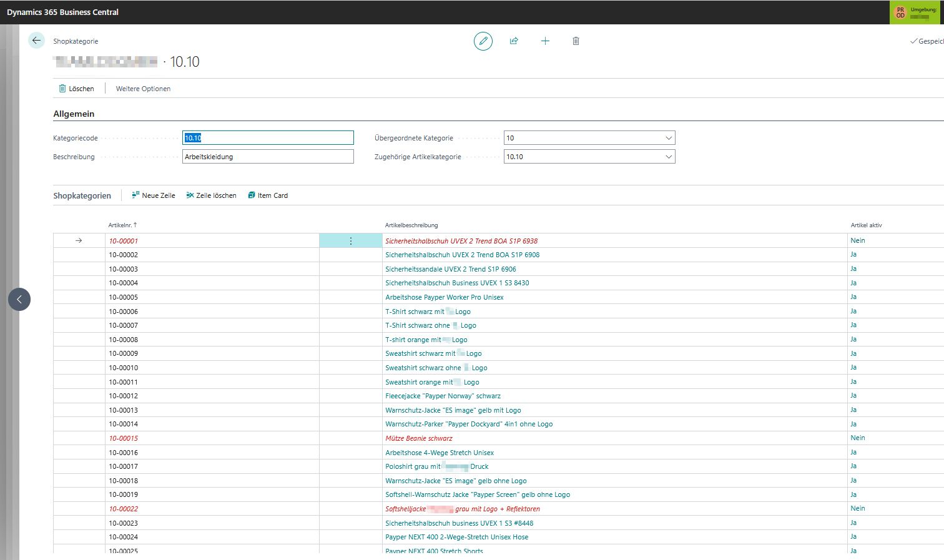Open Arbeitshose 4-Wege Stretch Unisex link
Viewport: 944px width, 560px height.
pyautogui.click(x=440, y=453)
